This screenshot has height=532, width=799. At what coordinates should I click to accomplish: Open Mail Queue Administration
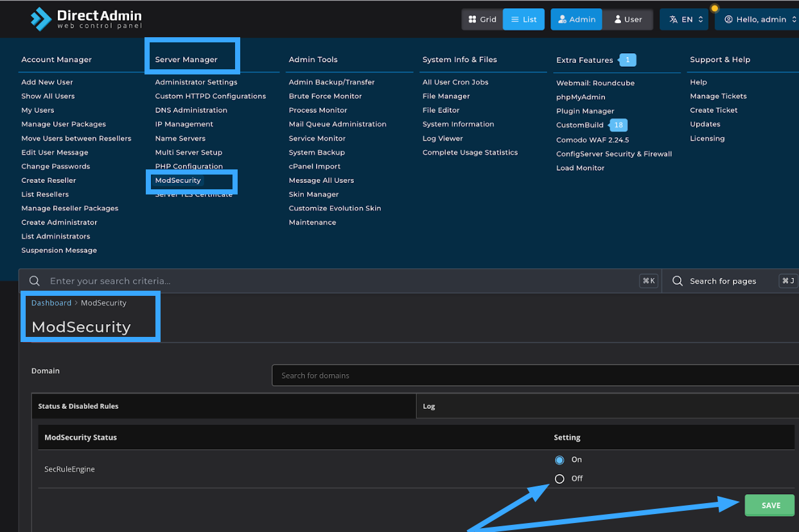pos(337,124)
